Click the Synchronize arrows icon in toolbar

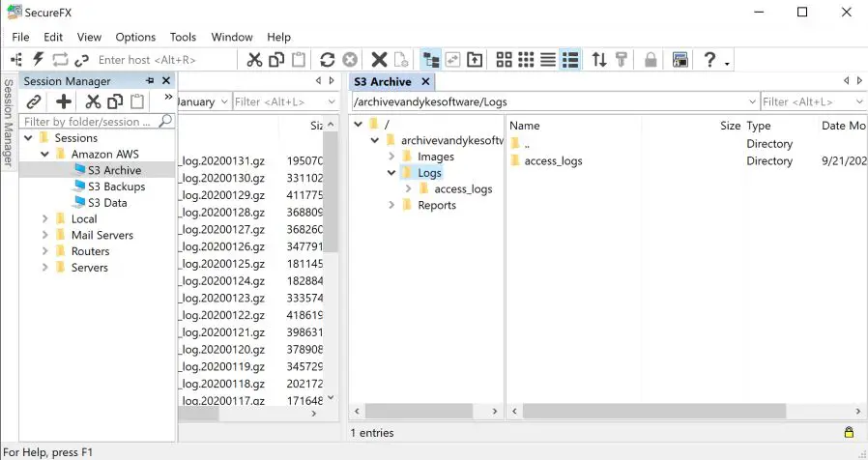[x=452, y=59]
